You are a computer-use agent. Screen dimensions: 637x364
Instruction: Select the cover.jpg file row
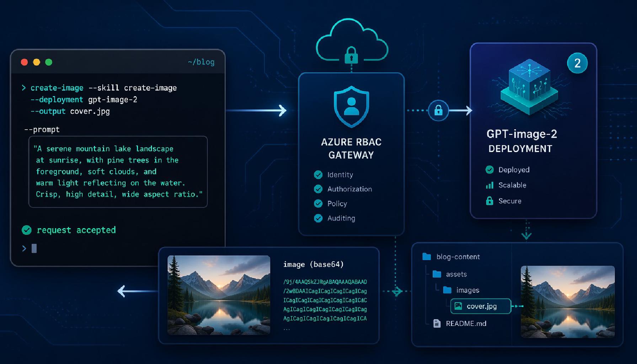coord(481,306)
